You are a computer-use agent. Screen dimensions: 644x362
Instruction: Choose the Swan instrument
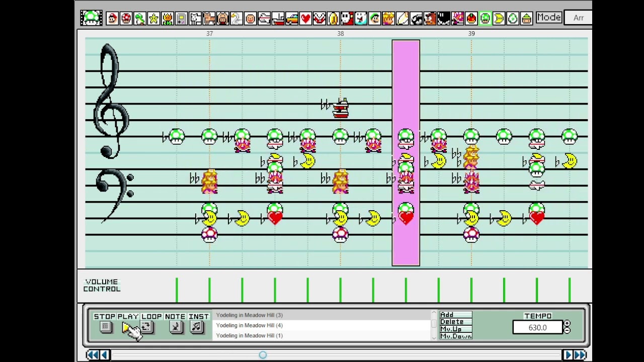coord(236,19)
